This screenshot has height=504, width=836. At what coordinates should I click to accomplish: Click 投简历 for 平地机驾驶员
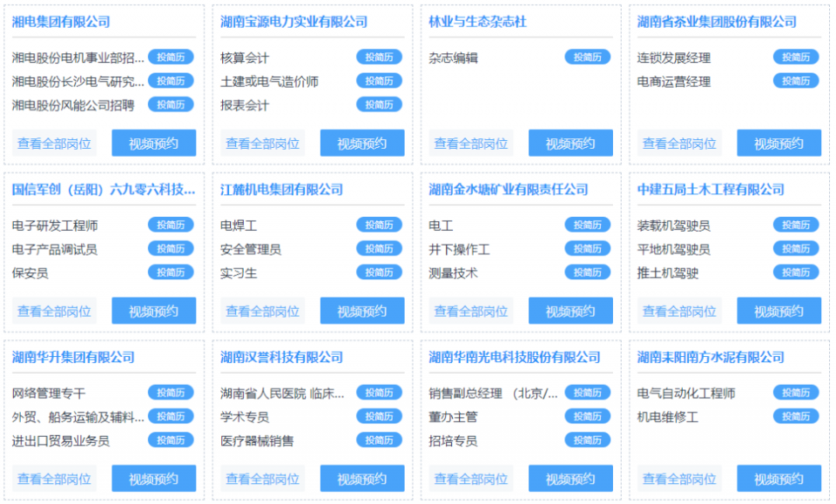point(796,249)
